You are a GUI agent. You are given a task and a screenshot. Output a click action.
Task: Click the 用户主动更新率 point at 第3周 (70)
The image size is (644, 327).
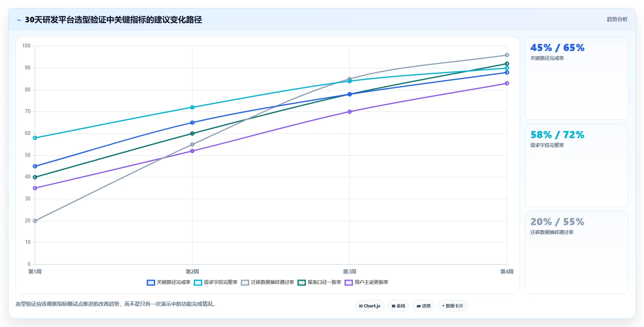pos(350,112)
